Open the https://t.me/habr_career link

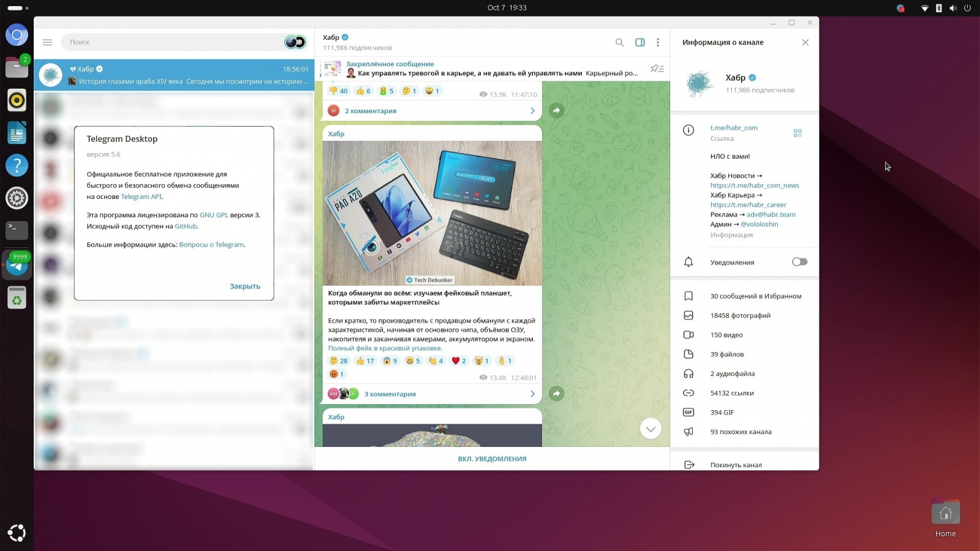pyautogui.click(x=748, y=204)
